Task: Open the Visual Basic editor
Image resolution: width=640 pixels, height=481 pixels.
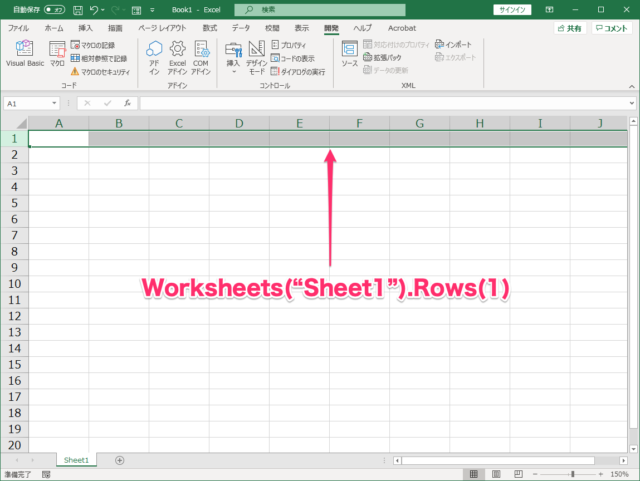Action: [x=25, y=54]
